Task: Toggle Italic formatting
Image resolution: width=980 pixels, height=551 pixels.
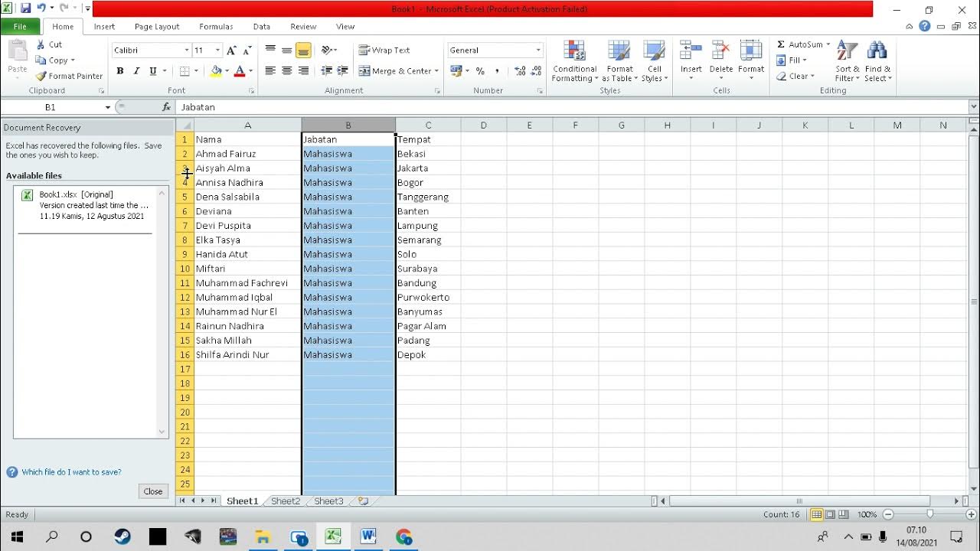Action: (137, 71)
